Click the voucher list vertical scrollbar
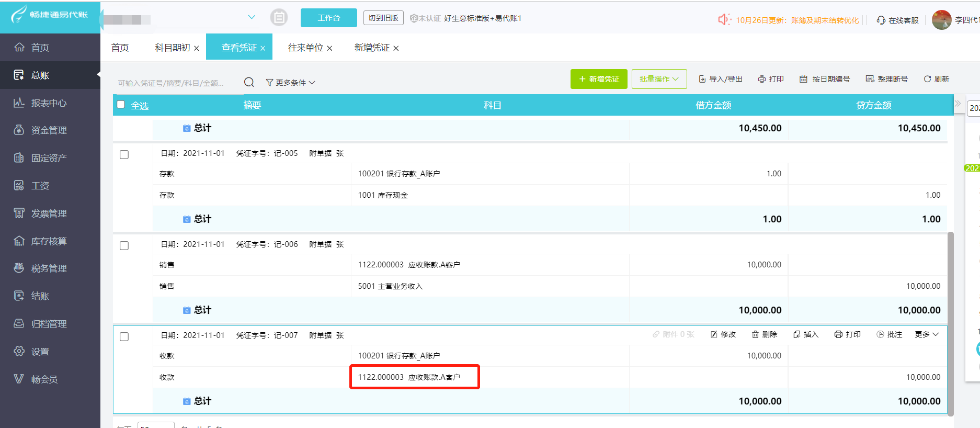The height and width of the screenshot is (428, 980). pyautogui.click(x=950, y=323)
